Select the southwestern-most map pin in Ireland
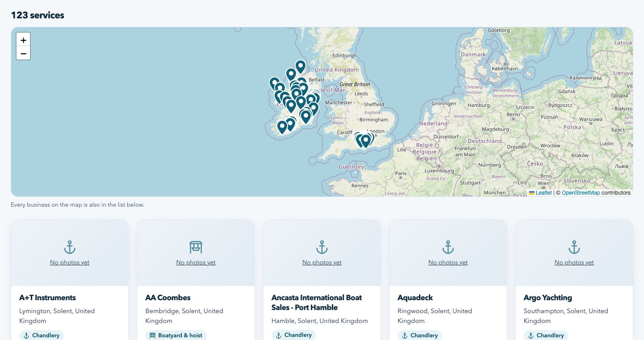This screenshot has height=340, width=644. [282, 127]
